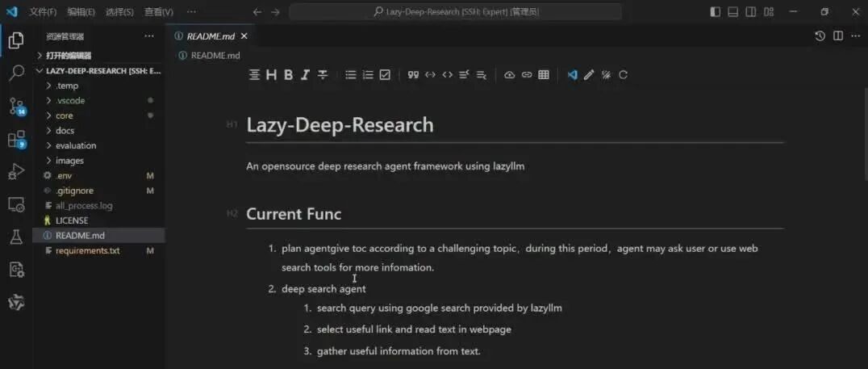Open the overflow menu bar ellipsis
This screenshot has width=868, height=369.
(x=191, y=11)
